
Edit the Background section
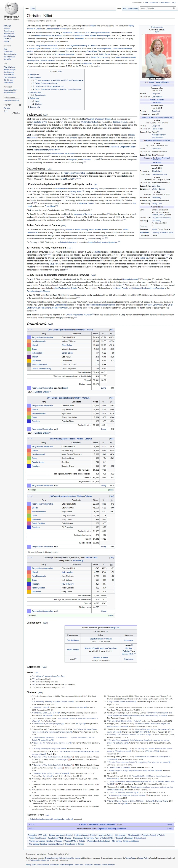[x=46, y=115]
